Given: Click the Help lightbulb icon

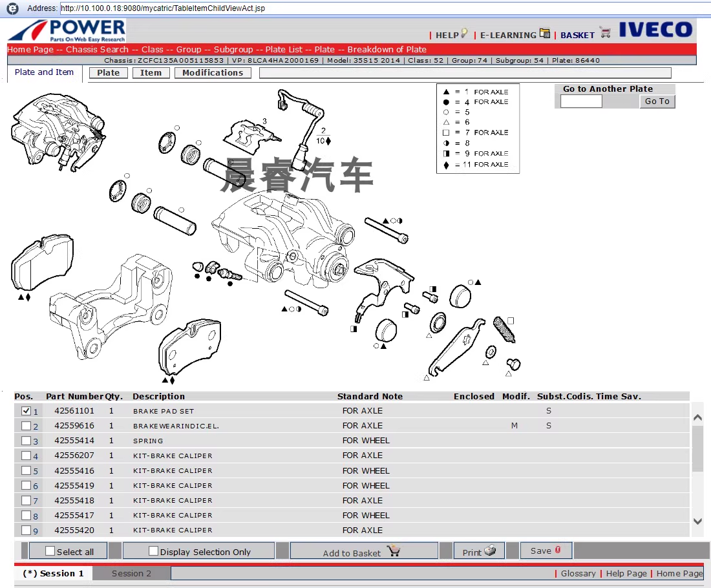Looking at the screenshot, I should click(x=463, y=34).
